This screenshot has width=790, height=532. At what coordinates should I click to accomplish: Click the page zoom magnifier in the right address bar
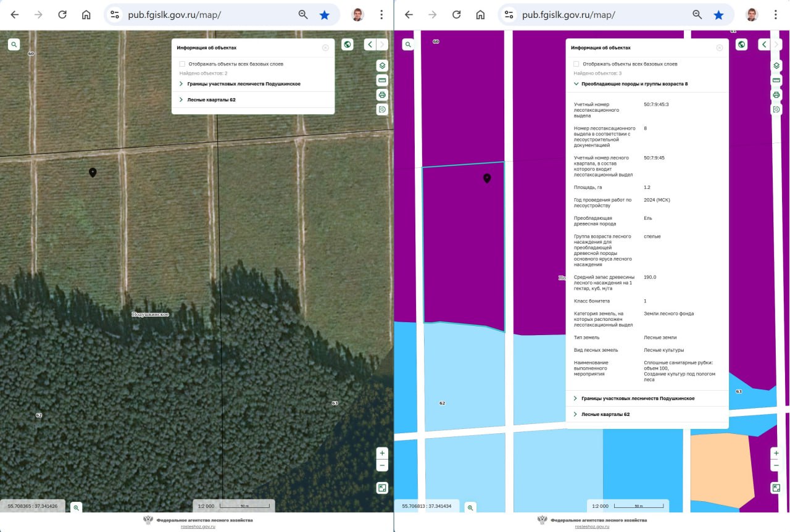[697, 15]
